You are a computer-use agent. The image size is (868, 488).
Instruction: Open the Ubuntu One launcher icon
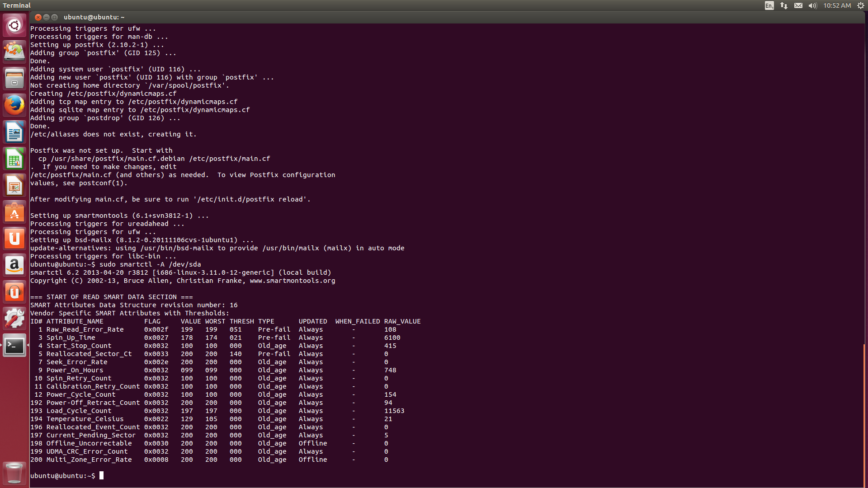point(14,239)
